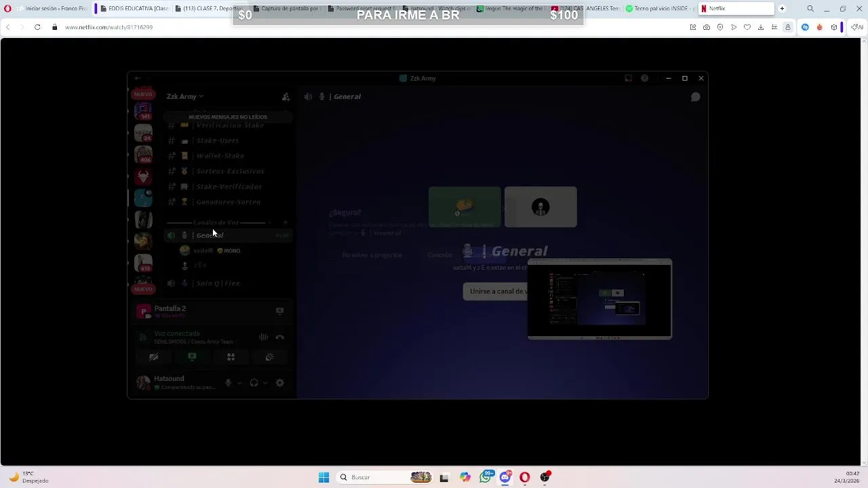Toggle camera in the voice panel

tap(154, 357)
